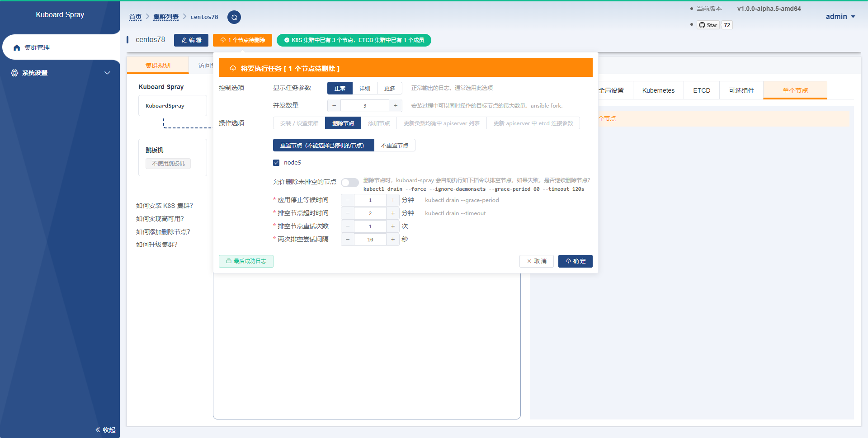Screen dimensions: 868x438
Task: Open the 全局设置 tab
Action: [611, 90]
